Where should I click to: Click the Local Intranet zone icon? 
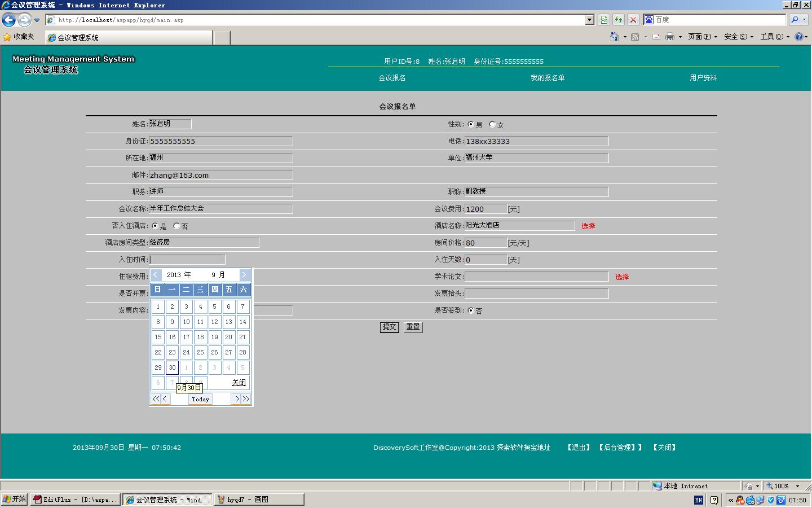(657, 486)
